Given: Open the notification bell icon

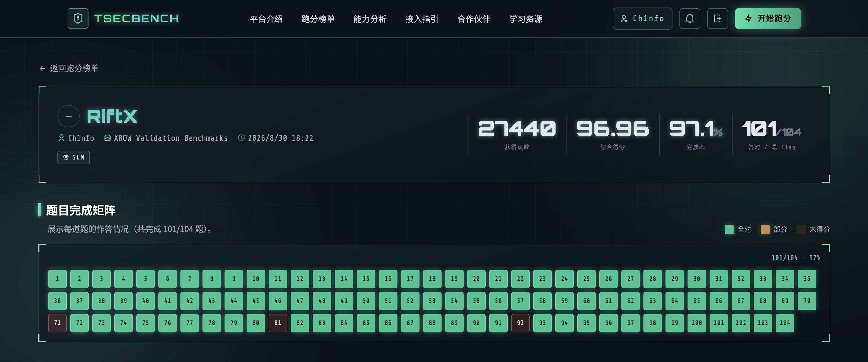Looking at the screenshot, I should tap(689, 19).
